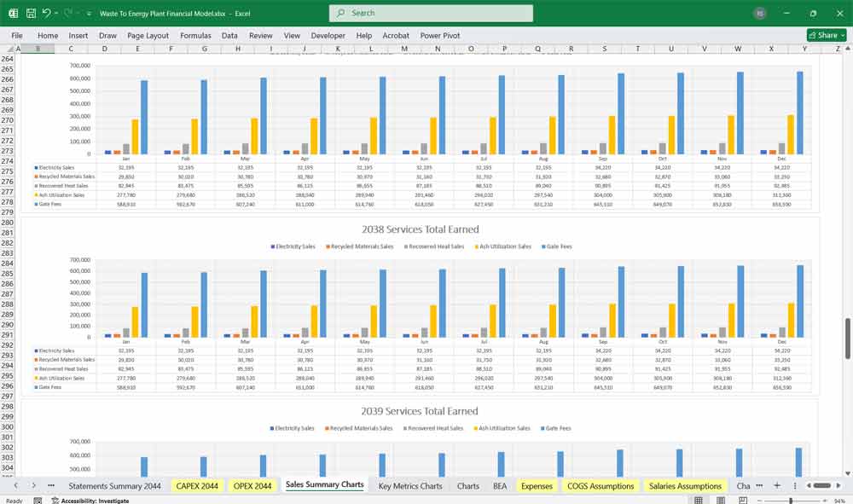Viewport: 853px width, 504px height.
Task: Click the Save icon in title bar
Action: click(x=31, y=14)
